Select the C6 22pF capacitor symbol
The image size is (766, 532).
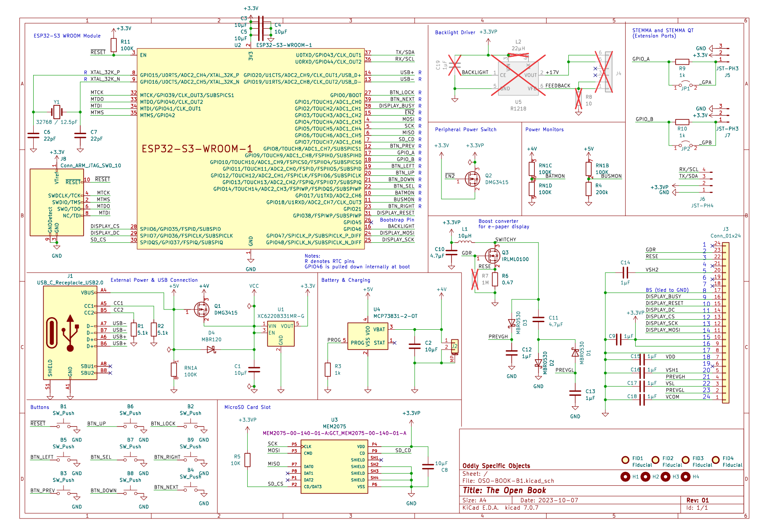tap(34, 135)
